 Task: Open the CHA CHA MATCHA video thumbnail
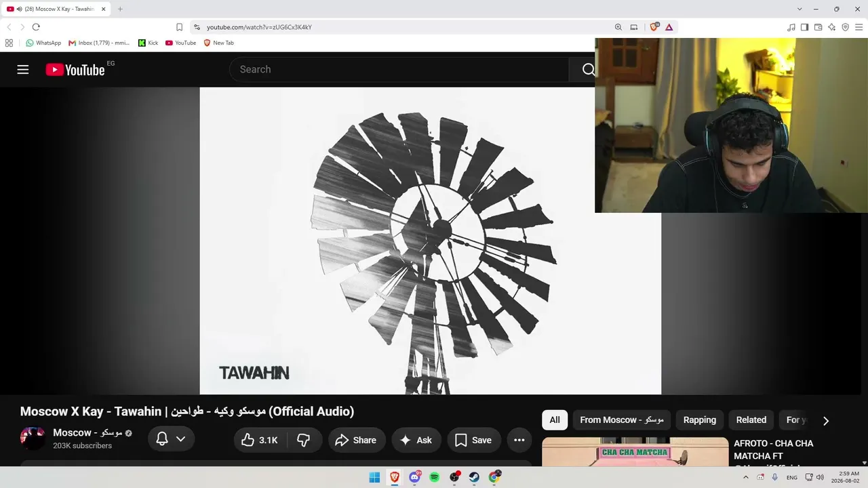click(635, 452)
